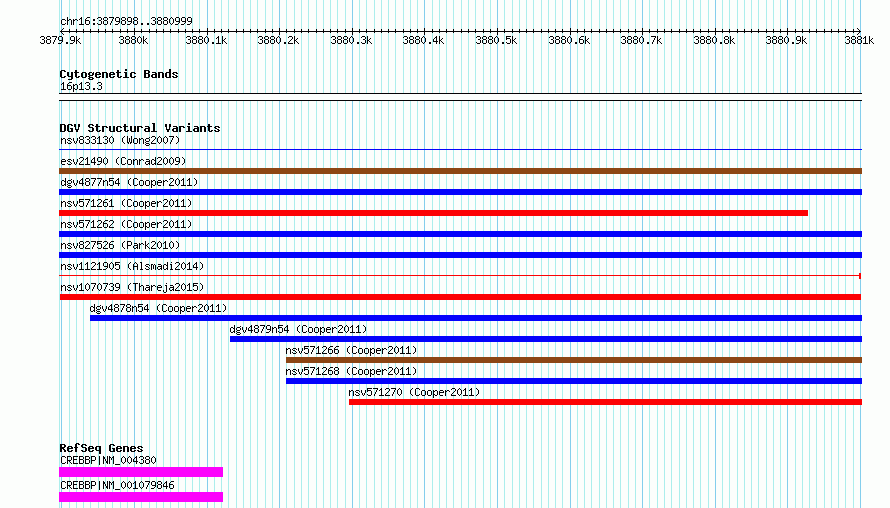Click the CREBBP|NM_001079846 gene label
The width and height of the screenshot is (890, 508).
point(117,485)
